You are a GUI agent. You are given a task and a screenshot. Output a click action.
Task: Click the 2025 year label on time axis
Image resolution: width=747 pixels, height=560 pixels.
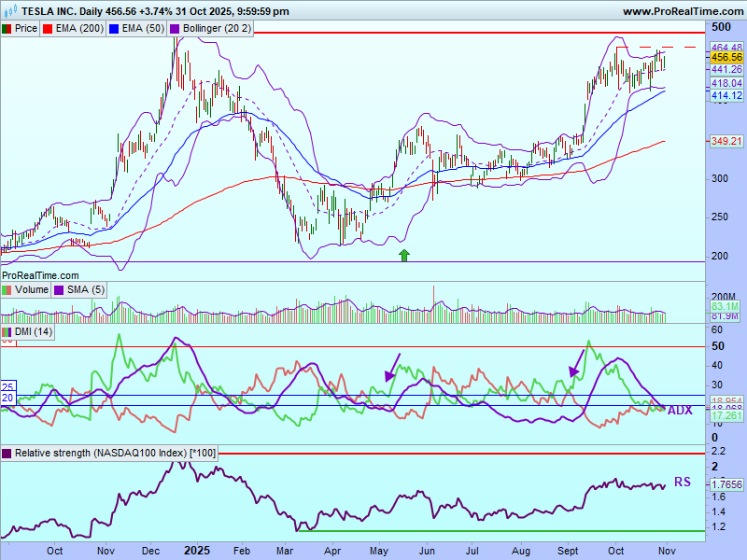[198, 551]
